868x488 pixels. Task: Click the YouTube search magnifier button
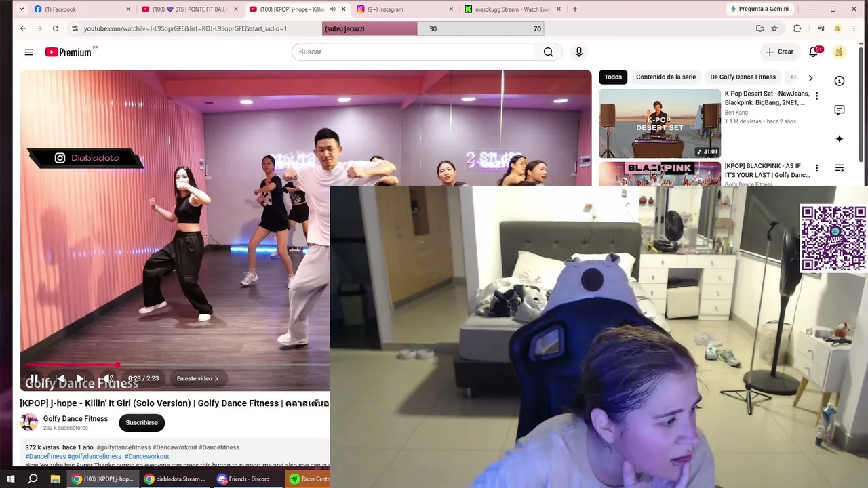(x=548, y=52)
